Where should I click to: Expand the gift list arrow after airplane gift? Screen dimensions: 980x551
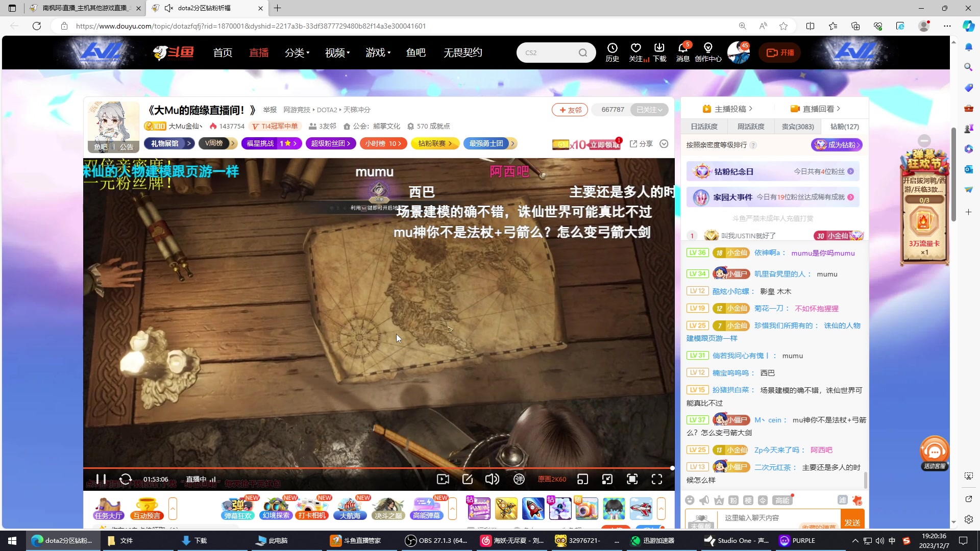(661, 509)
